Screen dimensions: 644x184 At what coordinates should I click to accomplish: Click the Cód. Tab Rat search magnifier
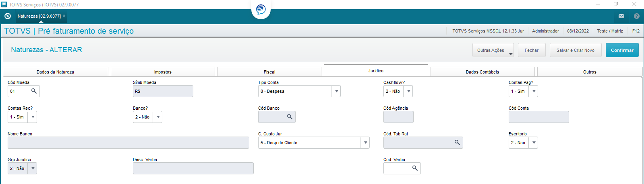(x=457, y=143)
